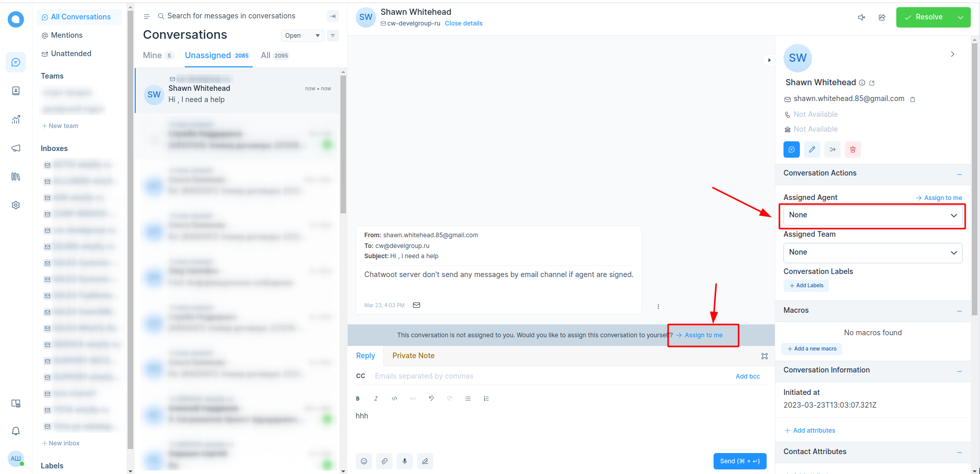
Task: Open the Reports section from the sidebar
Action: [x=16, y=119]
